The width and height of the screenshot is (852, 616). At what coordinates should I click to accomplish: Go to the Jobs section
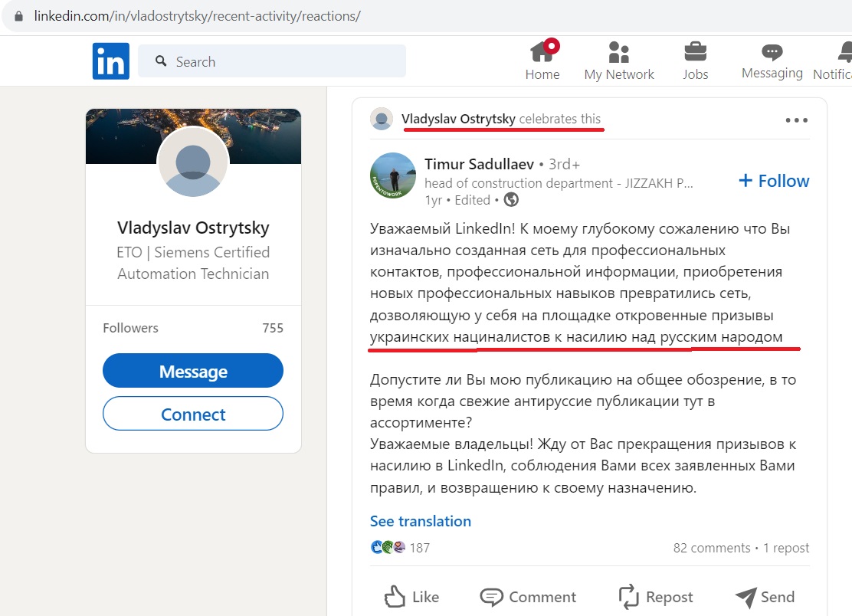coord(695,61)
